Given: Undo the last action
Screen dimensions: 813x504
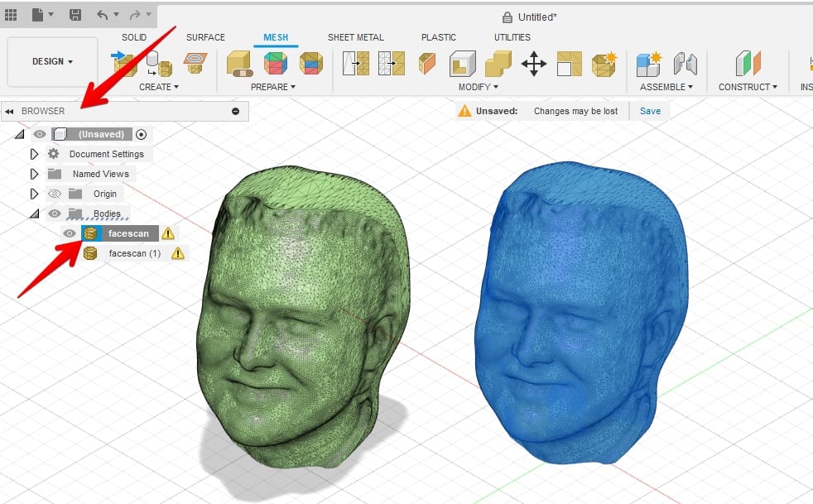Looking at the screenshot, I should coord(102,15).
